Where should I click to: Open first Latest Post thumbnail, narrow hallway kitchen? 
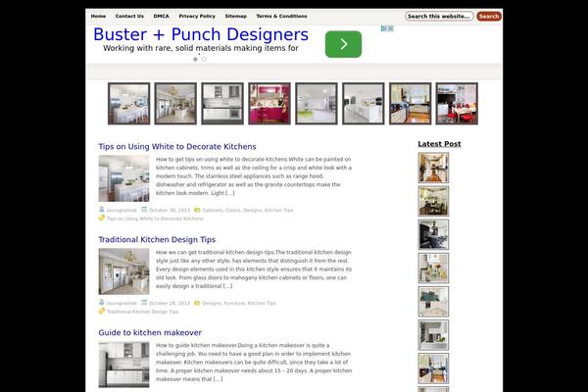coord(433,168)
